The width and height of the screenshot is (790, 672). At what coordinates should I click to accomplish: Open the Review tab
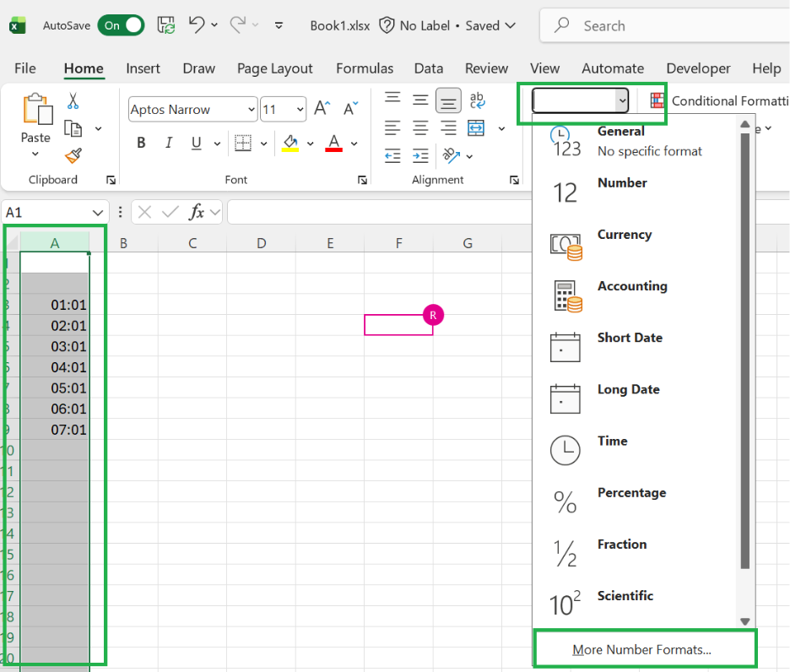pos(486,68)
